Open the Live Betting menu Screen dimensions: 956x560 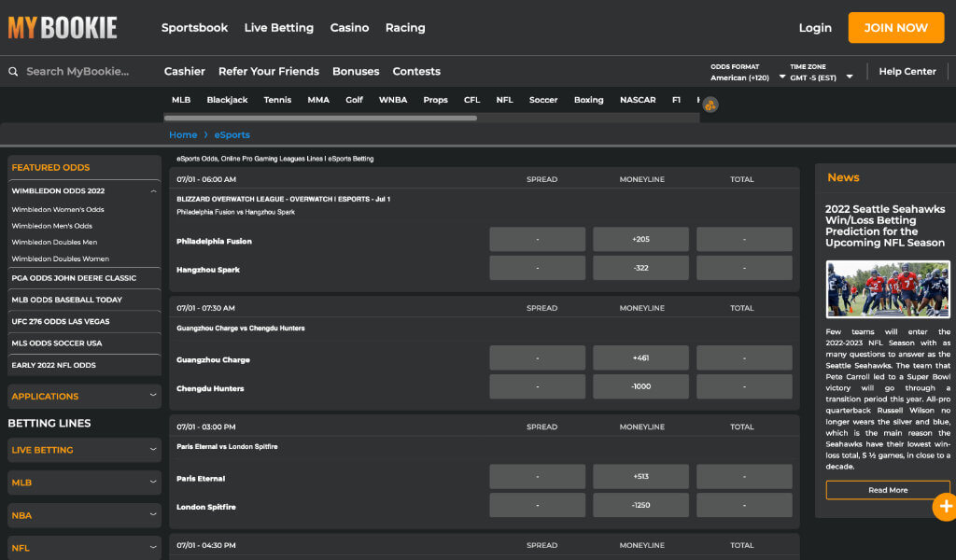coord(278,27)
